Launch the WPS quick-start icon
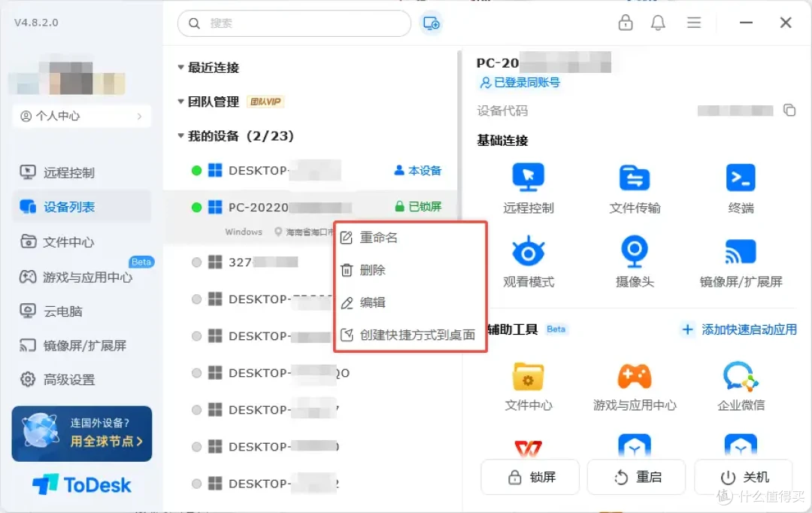This screenshot has width=812, height=513. (x=529, y=448)
